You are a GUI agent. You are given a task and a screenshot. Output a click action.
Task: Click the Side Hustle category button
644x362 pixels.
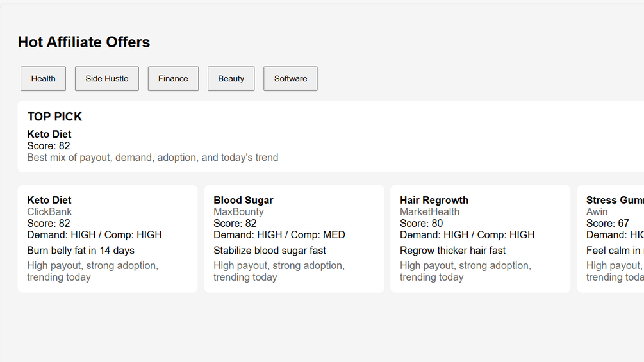pyautogui.click(x=107, y=79)
